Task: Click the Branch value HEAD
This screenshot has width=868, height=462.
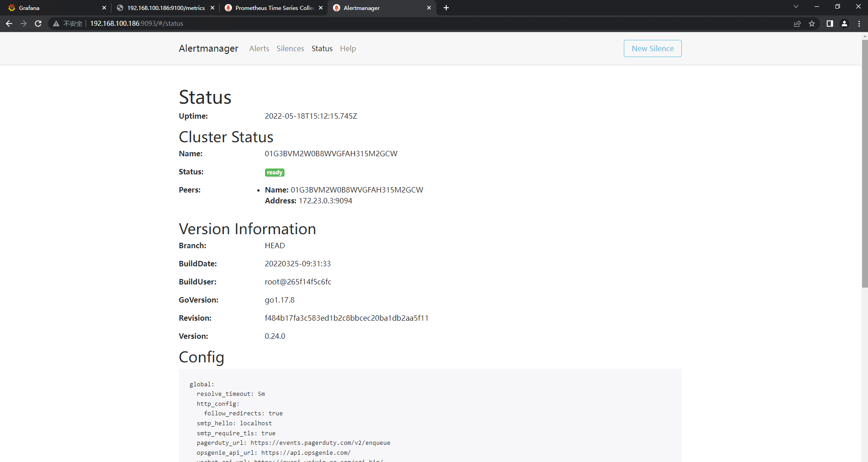Action: (275, 245)
